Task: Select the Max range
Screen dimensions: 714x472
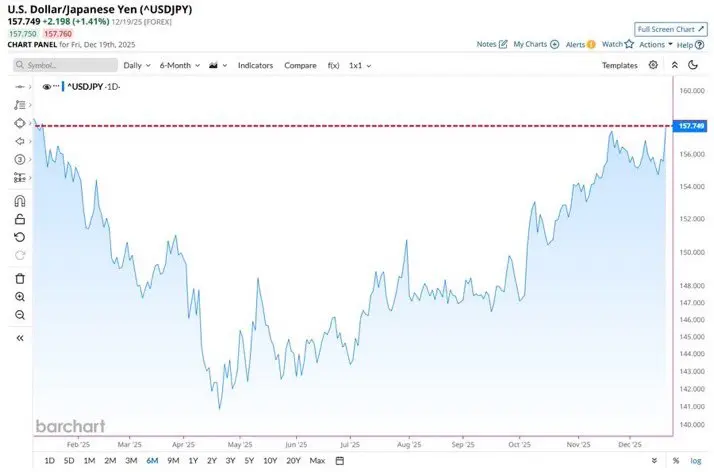Action: click(x=317, y=461)
